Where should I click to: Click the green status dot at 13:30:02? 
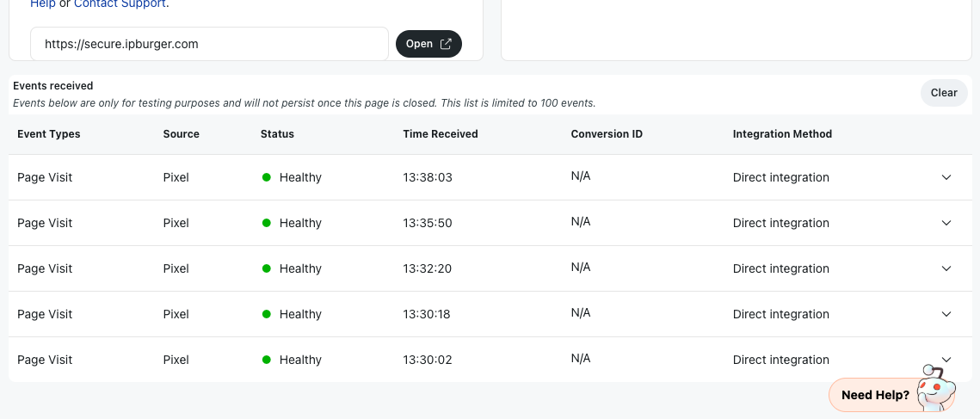point(266,360)
